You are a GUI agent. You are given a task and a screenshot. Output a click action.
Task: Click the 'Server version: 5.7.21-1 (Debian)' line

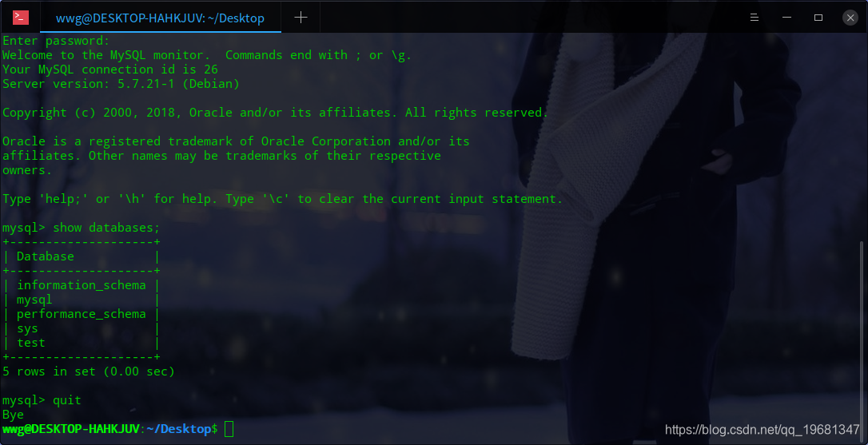coord(121,84)
